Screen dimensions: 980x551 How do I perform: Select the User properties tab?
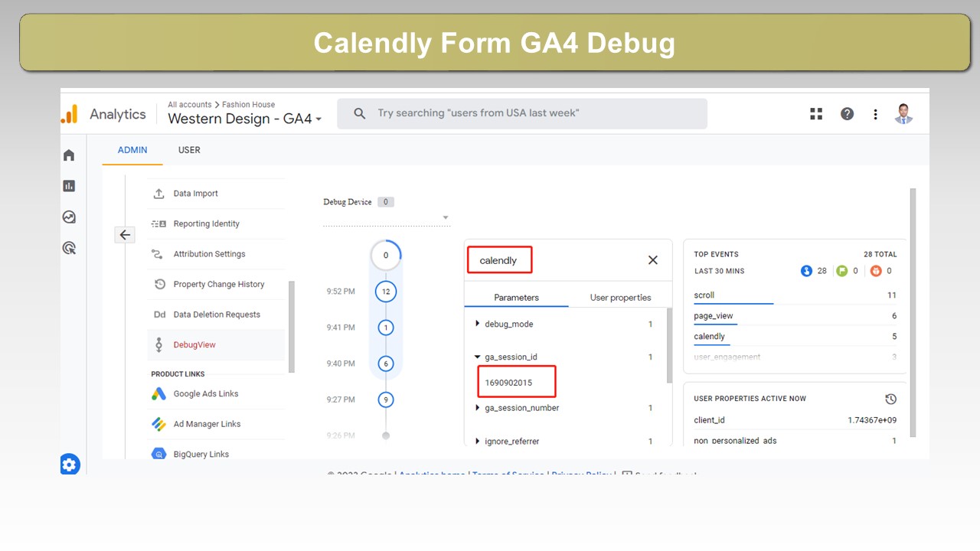click(x=620, y=298)
